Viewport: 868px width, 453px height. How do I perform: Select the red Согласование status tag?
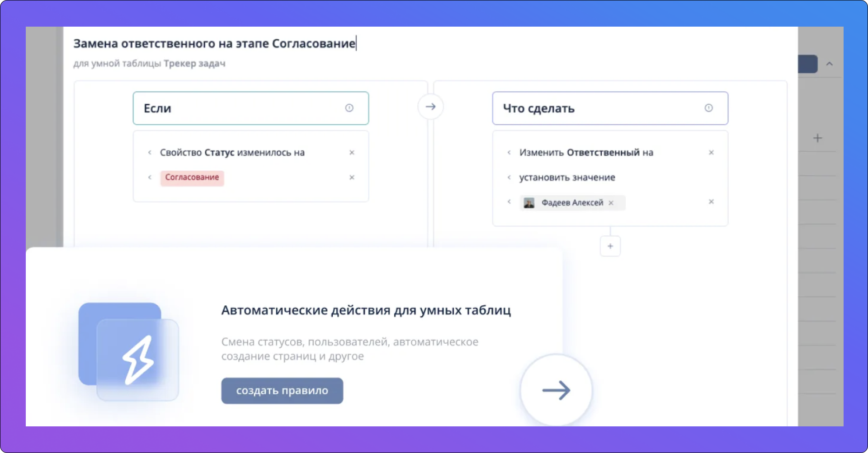click(192, 177)
